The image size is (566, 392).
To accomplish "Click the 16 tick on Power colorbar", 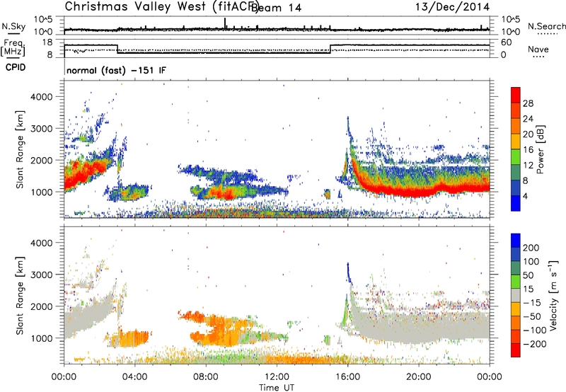I will coord(528,150).
